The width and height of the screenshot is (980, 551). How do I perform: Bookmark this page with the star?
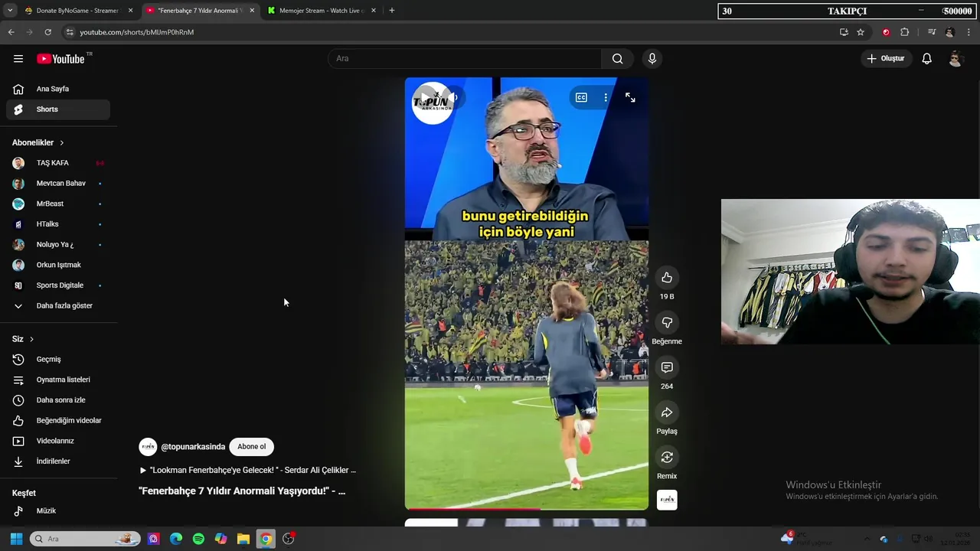861,32
